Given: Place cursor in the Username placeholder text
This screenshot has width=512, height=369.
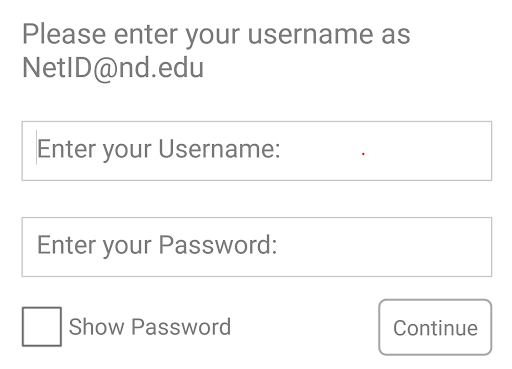Looking at the screenshot, I should [159, 149].
